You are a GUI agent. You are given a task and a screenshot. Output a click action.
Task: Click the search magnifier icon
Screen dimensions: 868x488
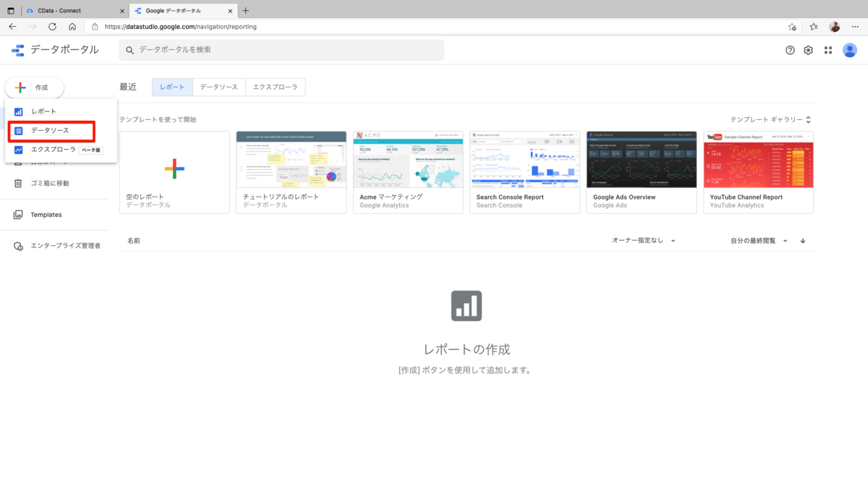[130, 50]
